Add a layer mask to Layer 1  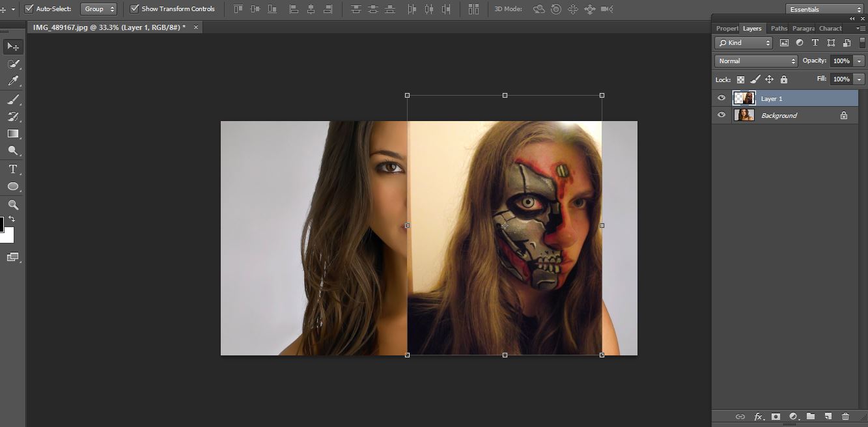(x=776, y=417)
